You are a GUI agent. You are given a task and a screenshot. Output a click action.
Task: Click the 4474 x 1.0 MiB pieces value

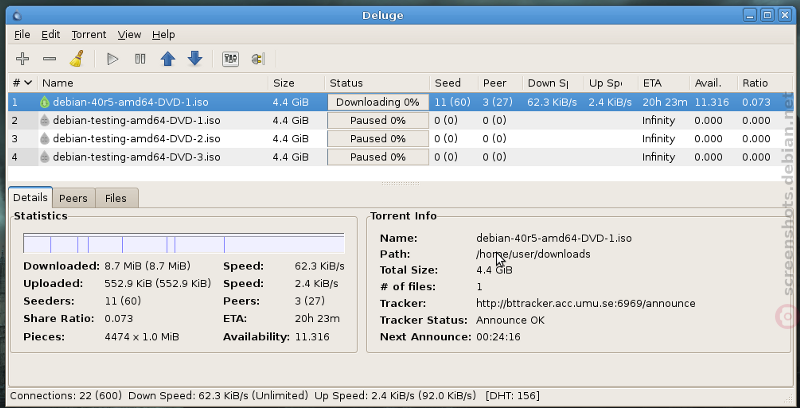pos(142,337)
